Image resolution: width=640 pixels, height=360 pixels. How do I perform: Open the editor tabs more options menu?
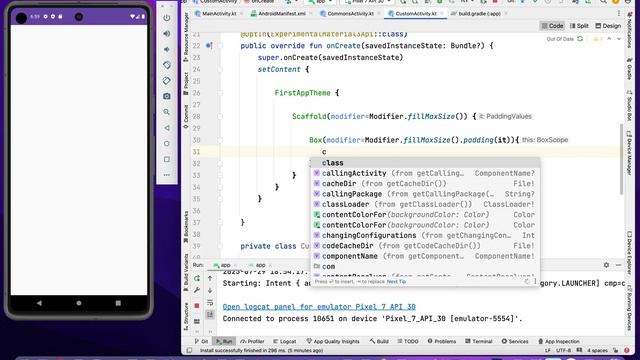click(619, 13)
